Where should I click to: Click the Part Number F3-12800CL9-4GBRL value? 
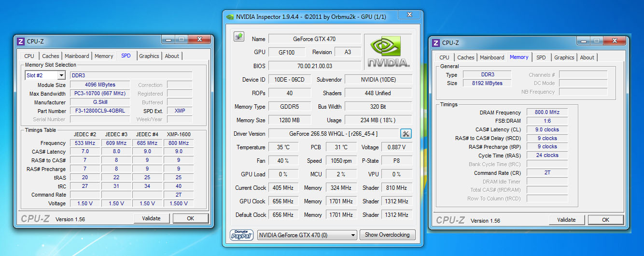(100, 111)
